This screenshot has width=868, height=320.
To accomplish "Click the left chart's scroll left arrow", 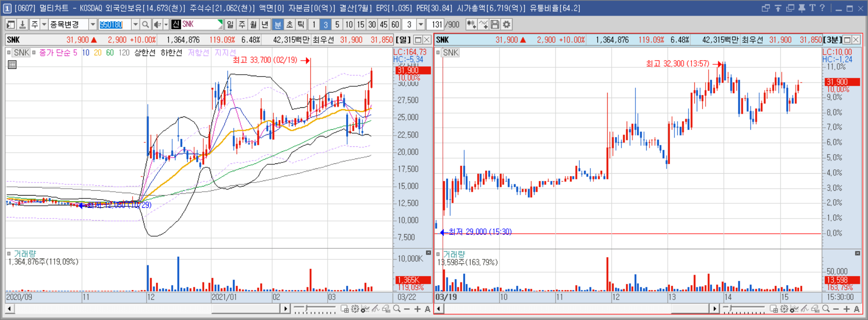I will click(10, 309).
